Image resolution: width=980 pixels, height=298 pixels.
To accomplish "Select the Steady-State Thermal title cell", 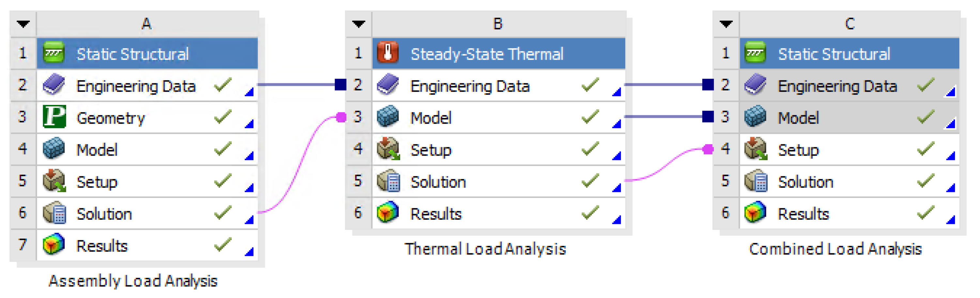I will [x=487, y=54].
